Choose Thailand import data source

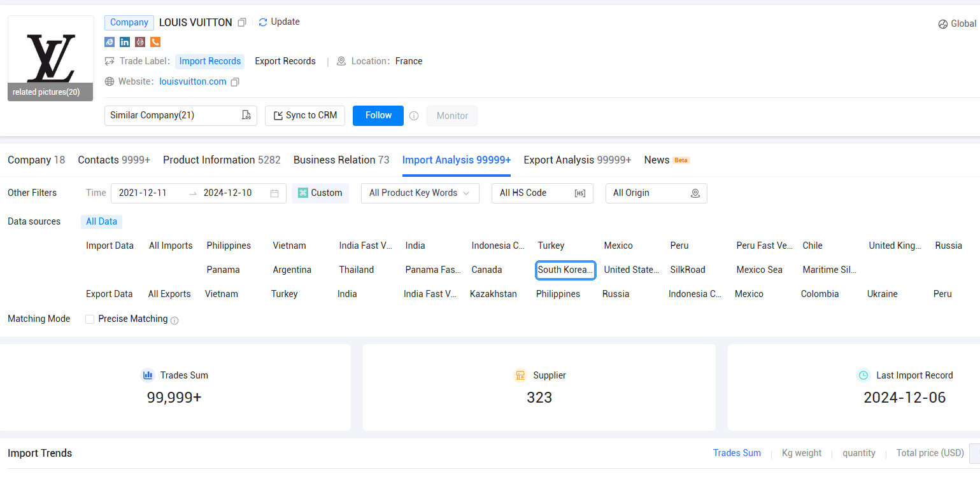(x=356, y=270)
